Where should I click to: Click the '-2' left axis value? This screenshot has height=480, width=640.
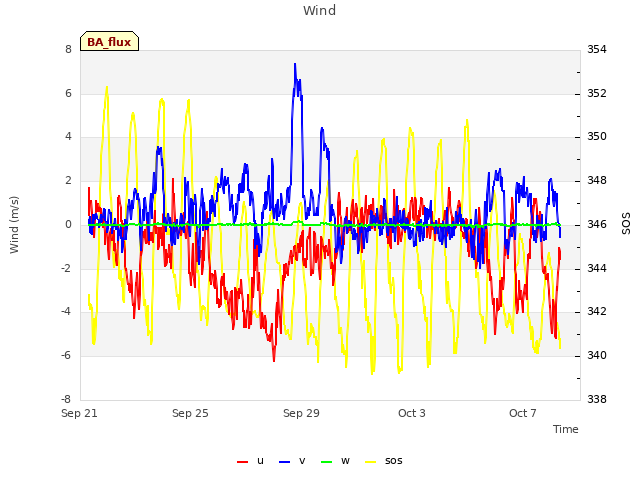[67, 269]
